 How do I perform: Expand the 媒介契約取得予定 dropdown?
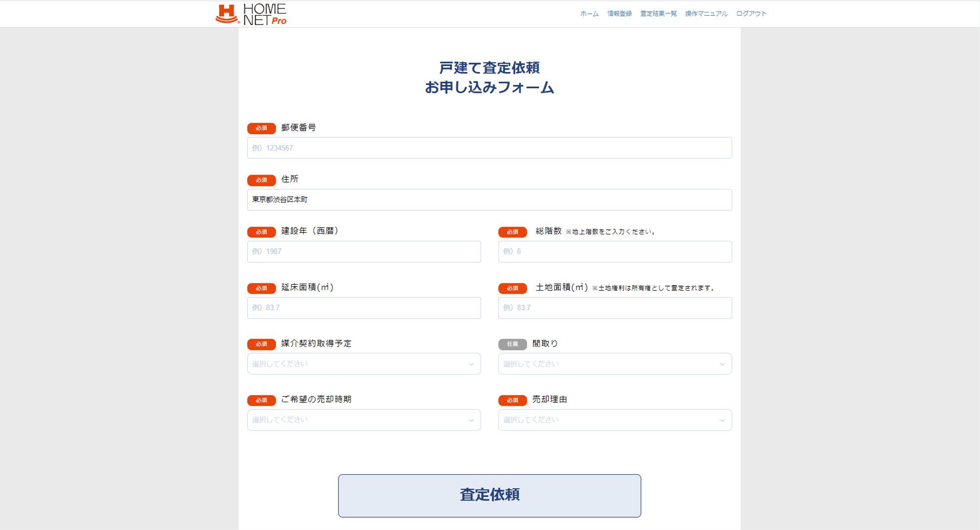coord(364,364)
